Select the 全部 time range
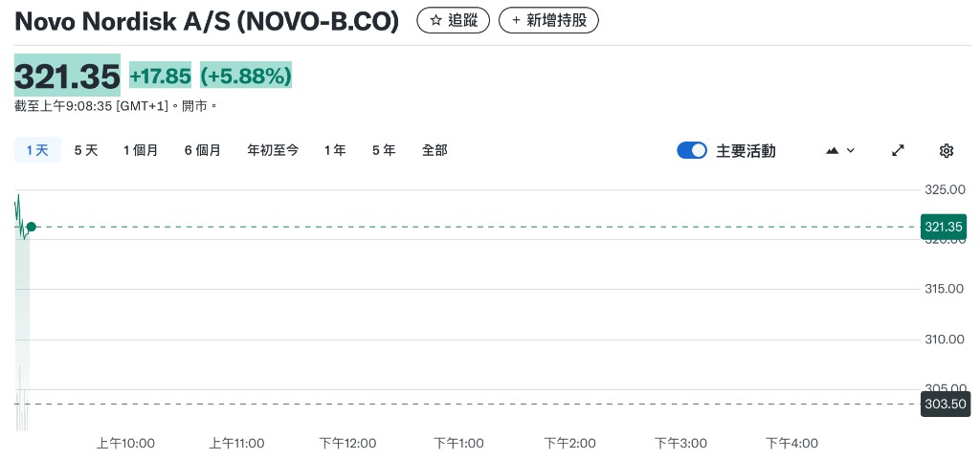The height and width of the screenshot is (460, 980). [x=434, y=150]
